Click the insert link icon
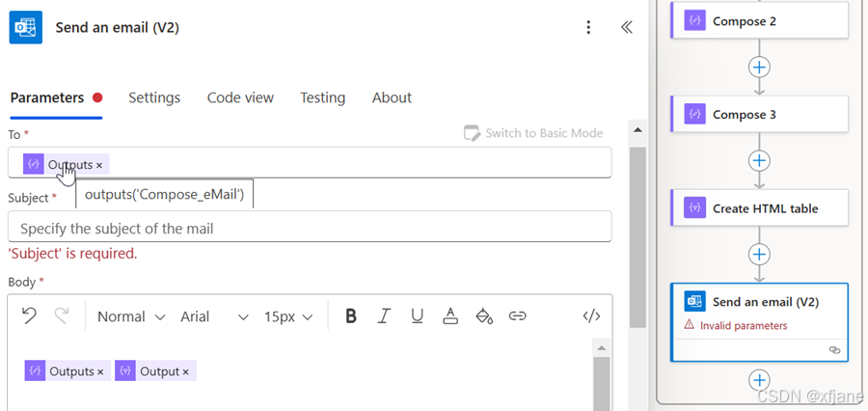The image size is (868, 411). [517, 316]
